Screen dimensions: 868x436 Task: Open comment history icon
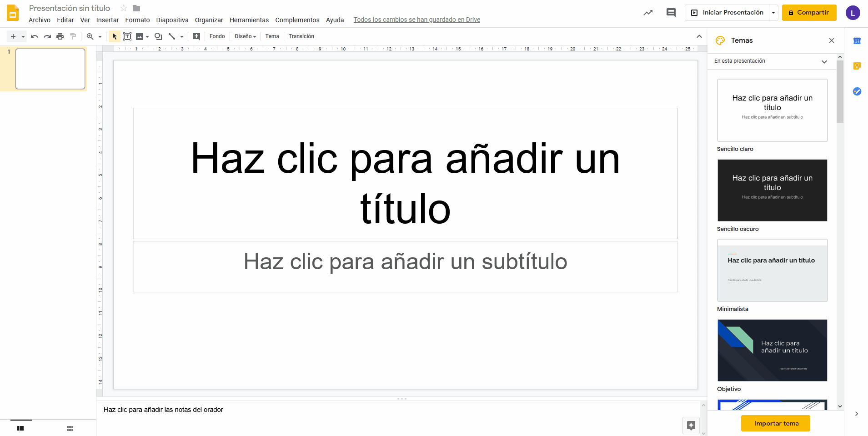[671, 13]
